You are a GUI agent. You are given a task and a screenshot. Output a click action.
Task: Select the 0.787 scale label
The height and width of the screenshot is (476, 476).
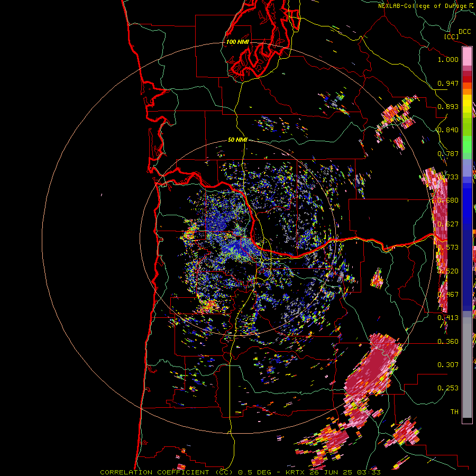point(448,153)
